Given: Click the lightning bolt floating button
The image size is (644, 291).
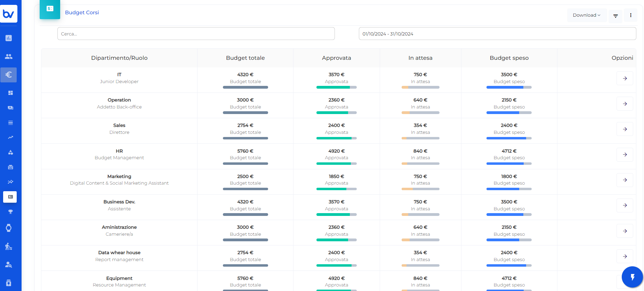Looking at the screenshot, I should click(x=632, y=277).
